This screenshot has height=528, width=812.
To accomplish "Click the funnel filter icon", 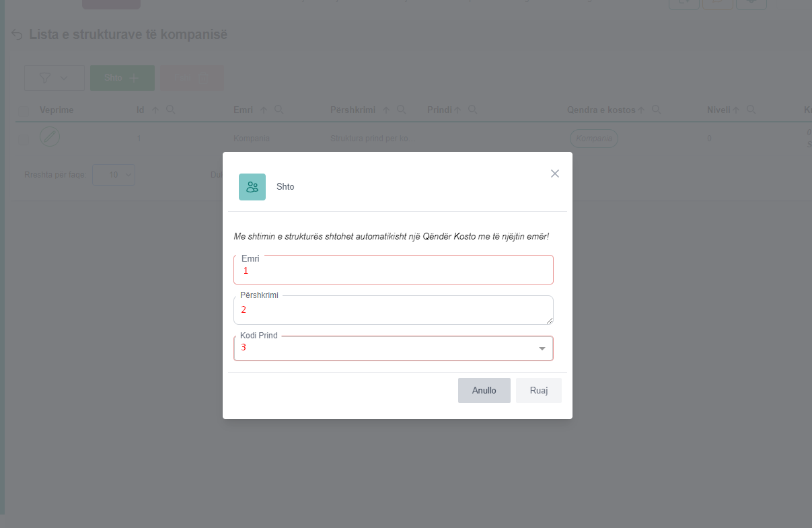I will pos(45,78).
